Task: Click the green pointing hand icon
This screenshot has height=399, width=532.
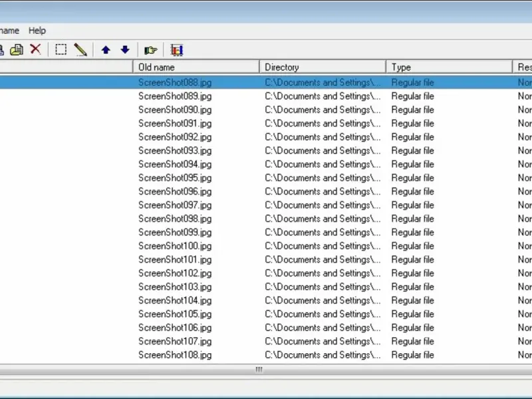Action: tap(151, 51)
